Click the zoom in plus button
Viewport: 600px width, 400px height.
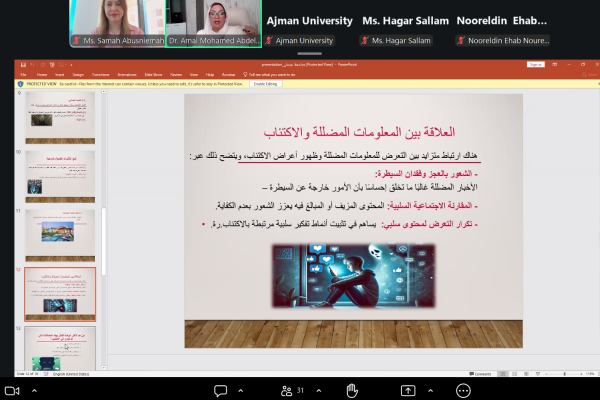[x=581, y=374]
